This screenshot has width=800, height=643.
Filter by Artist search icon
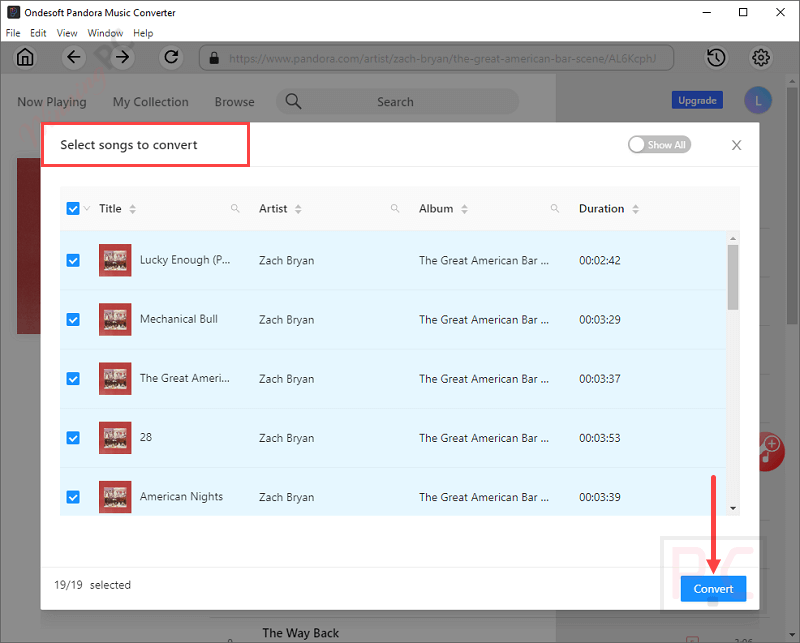[x=395, y=208]
